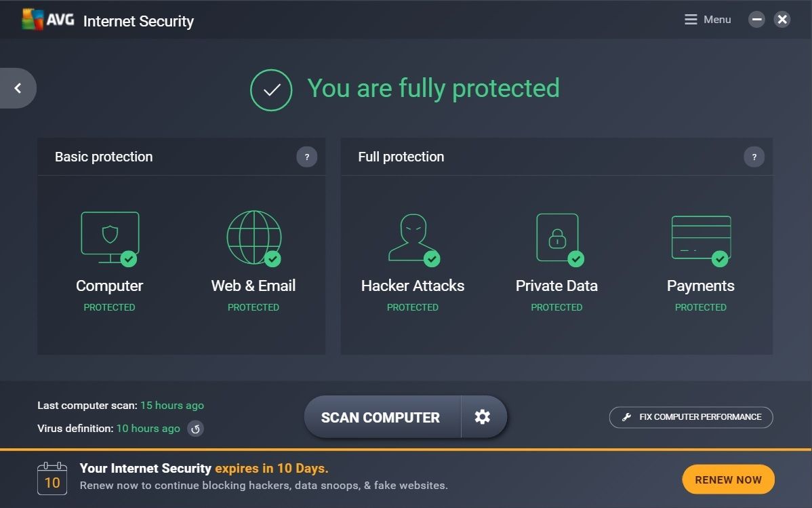
Task: Open scan options via the gear icon
Action: click(483, 417)
